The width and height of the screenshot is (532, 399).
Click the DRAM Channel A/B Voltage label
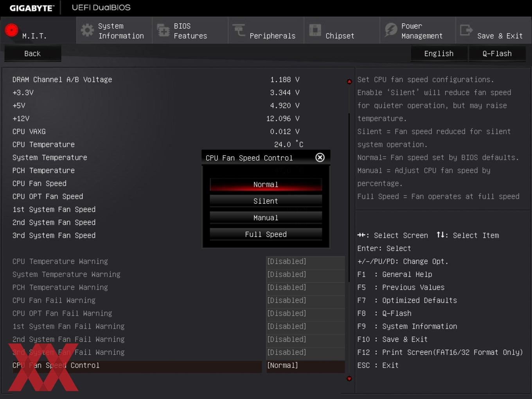[x=62, y=79]
